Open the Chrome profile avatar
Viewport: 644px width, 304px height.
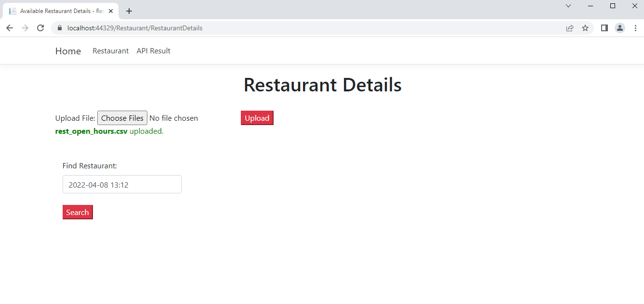(x=620, y=28)
